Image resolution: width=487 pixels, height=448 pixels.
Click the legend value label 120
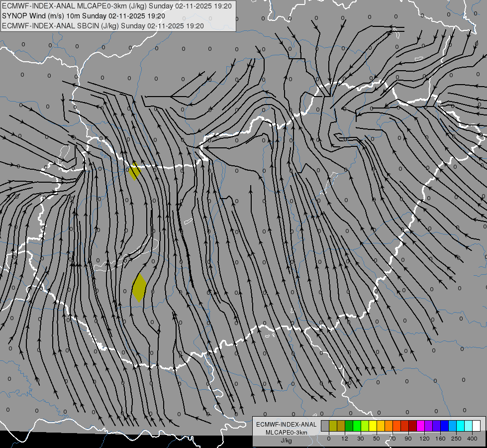tap(424, 439)
